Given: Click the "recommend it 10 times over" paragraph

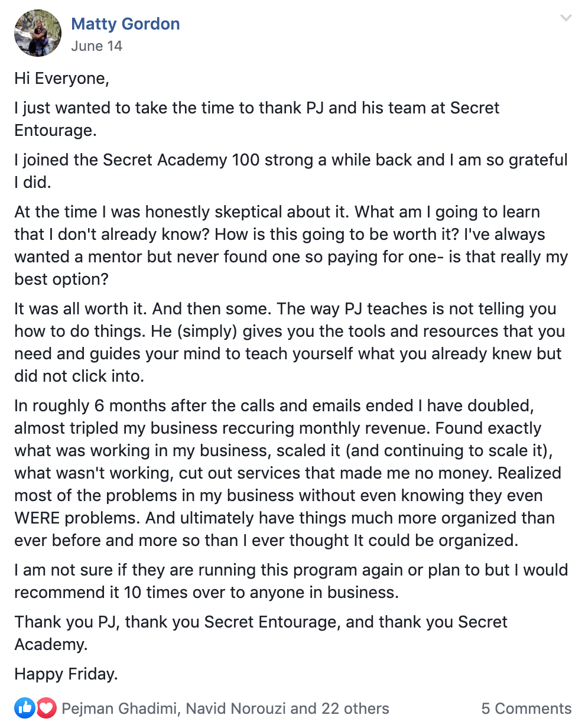Looking at the screenshot, I should coord(291,581).
